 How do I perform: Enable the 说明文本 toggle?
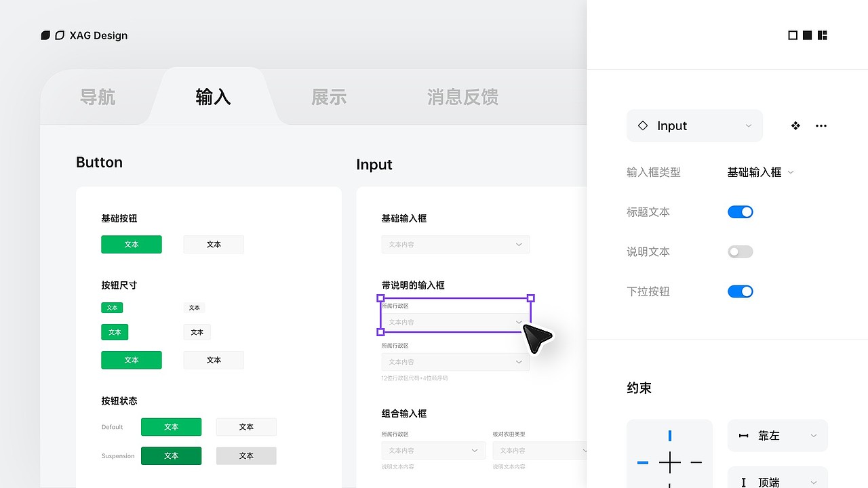tap(740, 251)
